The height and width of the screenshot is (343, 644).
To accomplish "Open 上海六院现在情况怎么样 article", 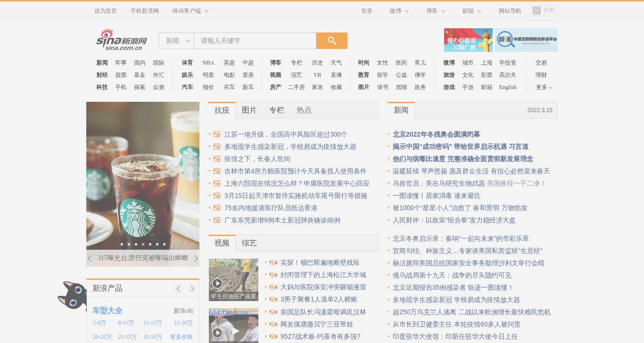I will (x=297, y=183).
